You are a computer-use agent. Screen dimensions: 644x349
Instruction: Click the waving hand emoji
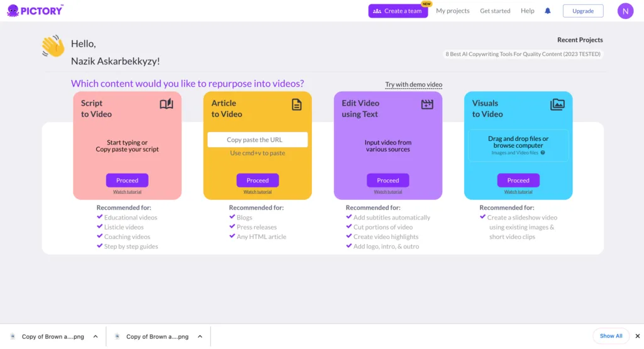click(53, 46)
